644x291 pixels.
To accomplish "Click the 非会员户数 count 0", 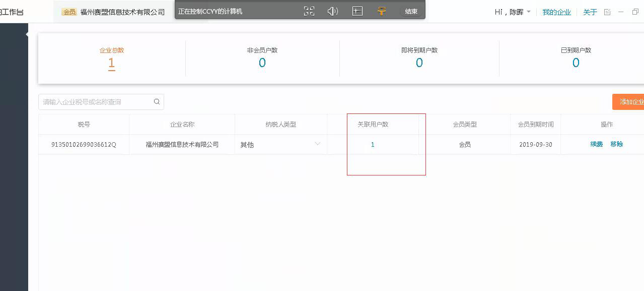I will pyautogui.click(x=262, y=63).
